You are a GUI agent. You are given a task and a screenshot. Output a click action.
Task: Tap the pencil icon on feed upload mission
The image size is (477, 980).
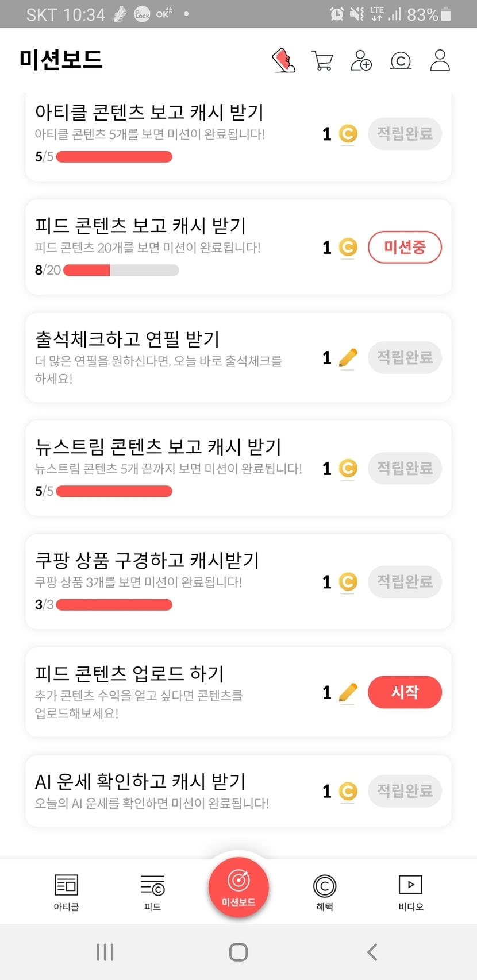coord(348,692)
